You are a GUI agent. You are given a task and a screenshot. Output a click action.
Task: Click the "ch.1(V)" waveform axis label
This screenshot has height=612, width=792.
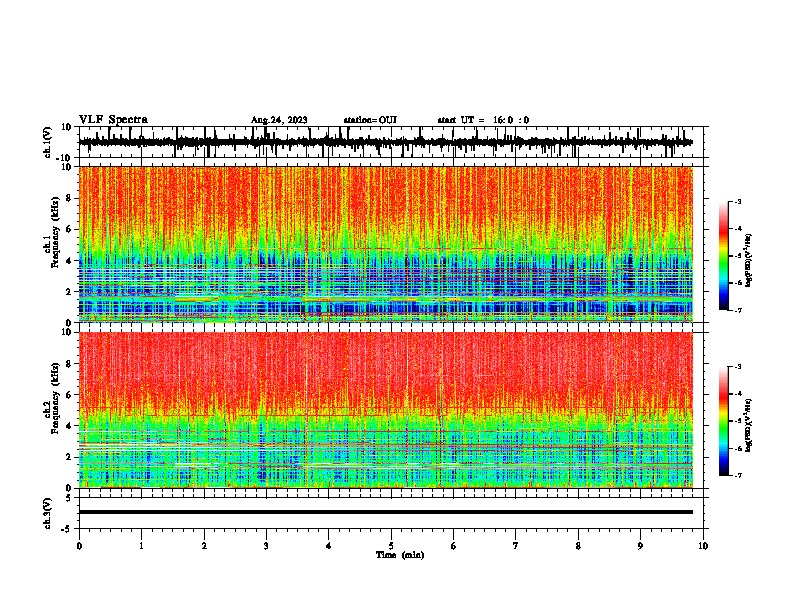[48, 142]
